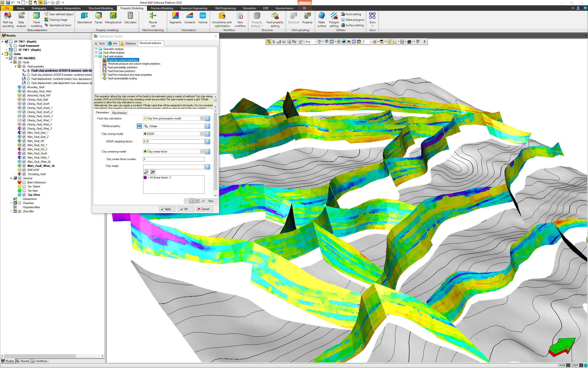This screenshot has height=368, width=588.
Task: Cancel the Faults settings dialog
Action: click(x=204, y=209)
